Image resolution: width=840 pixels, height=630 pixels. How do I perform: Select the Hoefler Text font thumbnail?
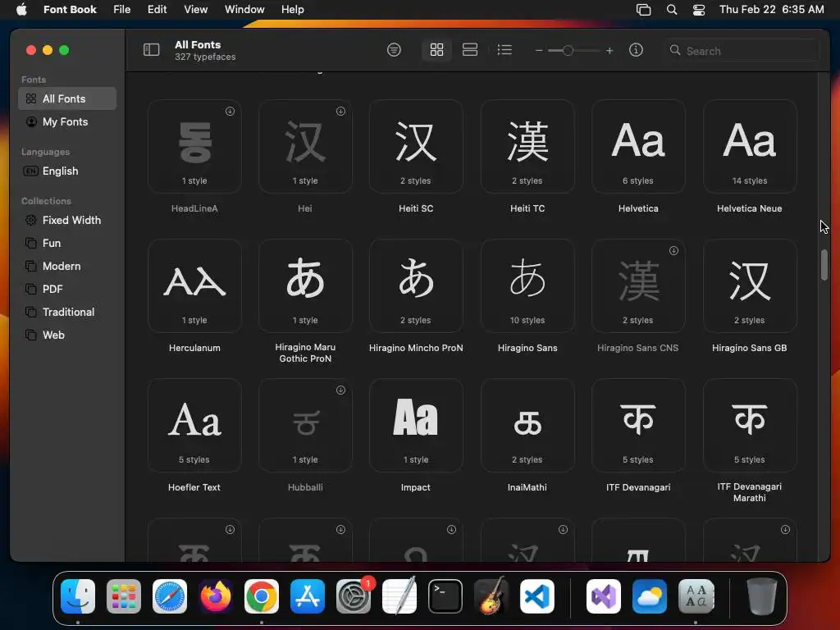194,426
